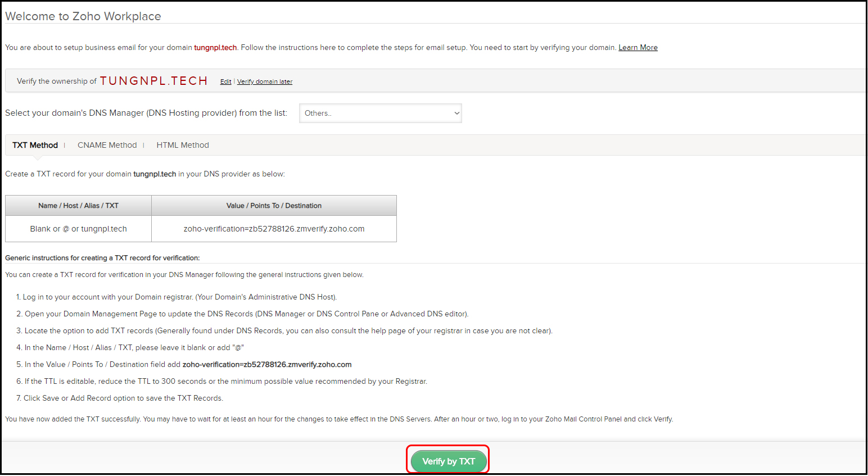
Task: Click red tungnpl.tech domain in intro sentence
Action: point(215,48)
